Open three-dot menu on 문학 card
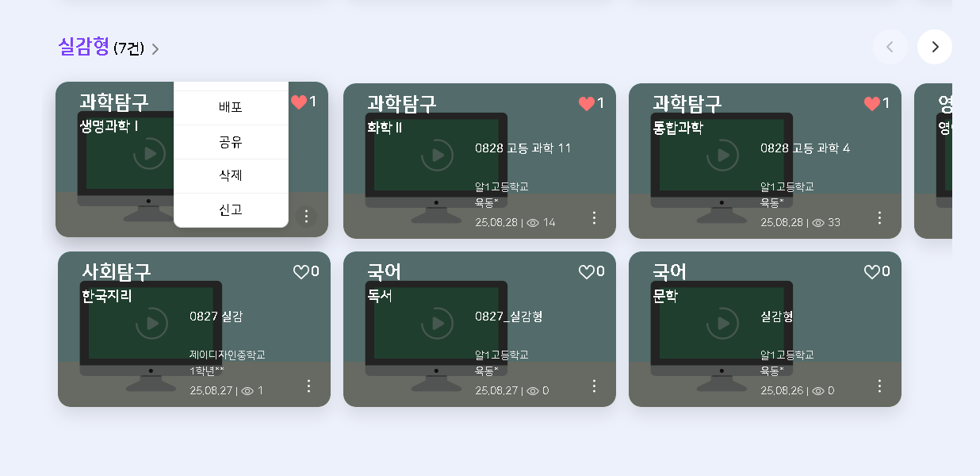The image size is (980, 476). [879, 386]
